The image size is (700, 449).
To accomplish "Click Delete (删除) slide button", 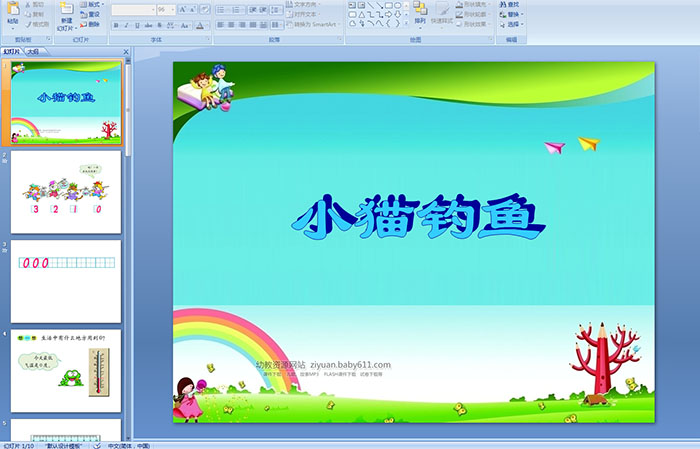I will point(90,24).
